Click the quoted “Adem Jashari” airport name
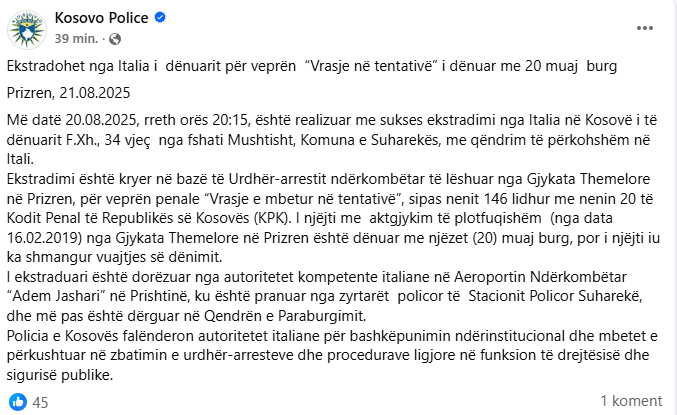 click(x=56, y=296)
